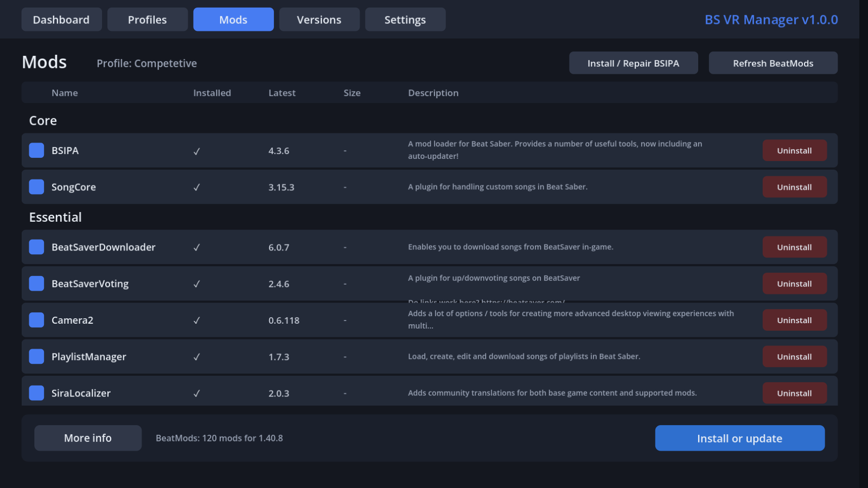868x488 pixels.
Task: Toggle the PlaylistManager checkbox
Action: pos(36,356)
